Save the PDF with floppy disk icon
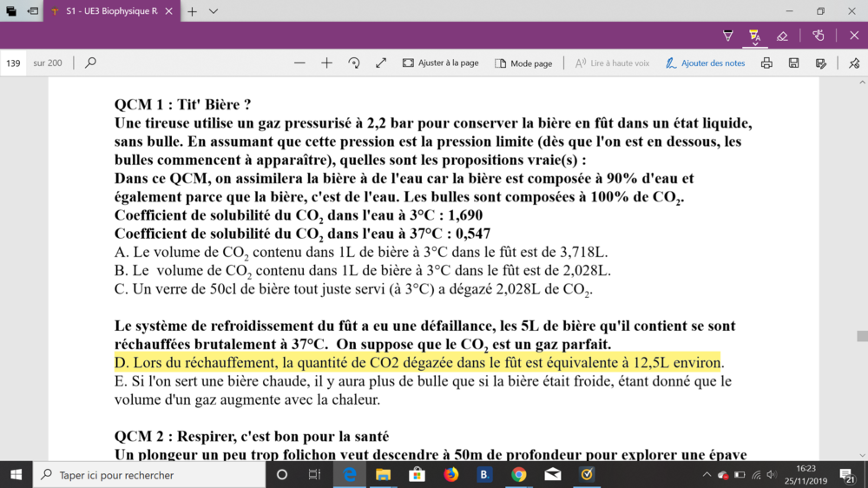The width and height of the screenshot is (868, 488). 793,63
